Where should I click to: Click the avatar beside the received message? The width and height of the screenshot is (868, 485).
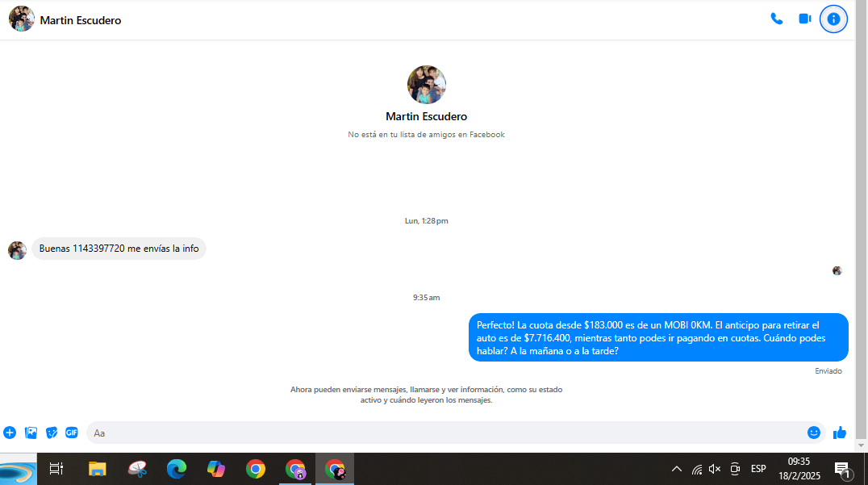pyautogui.click(x=17, y=250)
